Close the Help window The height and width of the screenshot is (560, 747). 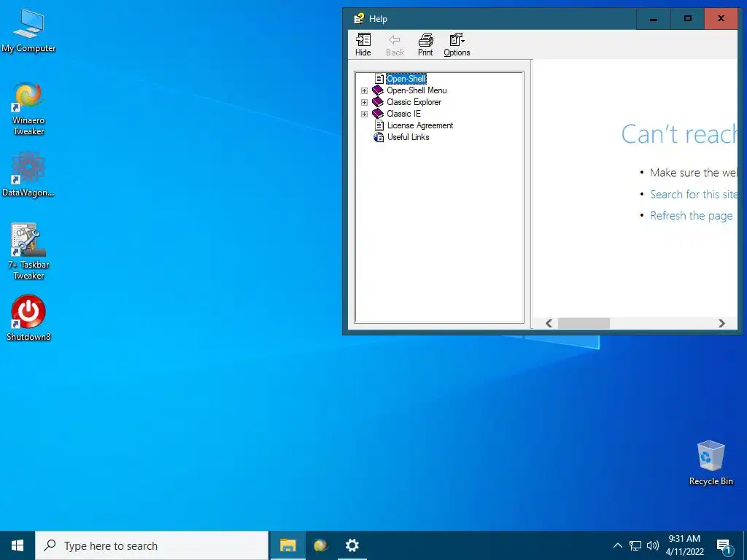pos(721,18)
